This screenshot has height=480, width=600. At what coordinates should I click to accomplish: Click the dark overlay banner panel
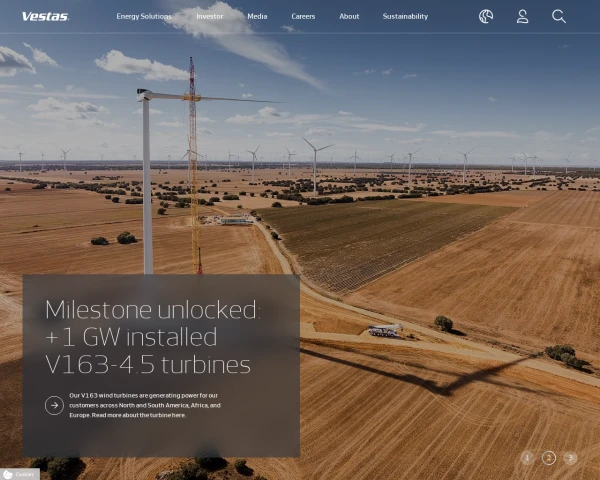click(161, 366)
